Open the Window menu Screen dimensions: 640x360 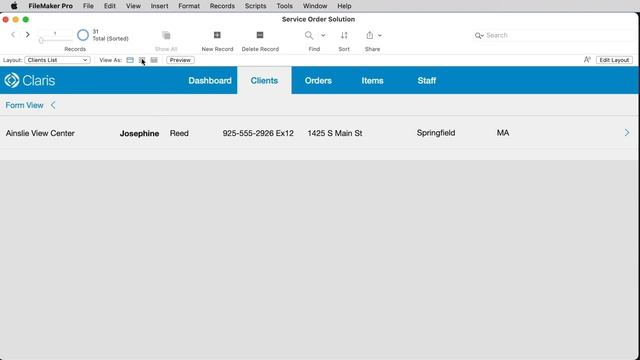point(315,6)
